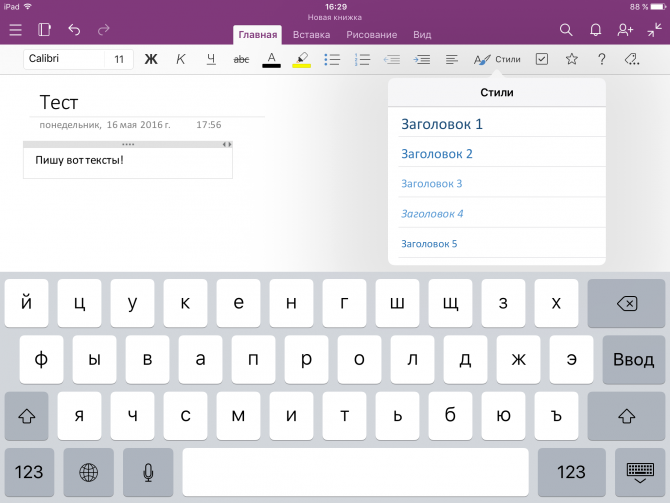The height and width of the screenshot is (503, 670).
Task: Toggle italic К formatting
Action: (181, 59)
